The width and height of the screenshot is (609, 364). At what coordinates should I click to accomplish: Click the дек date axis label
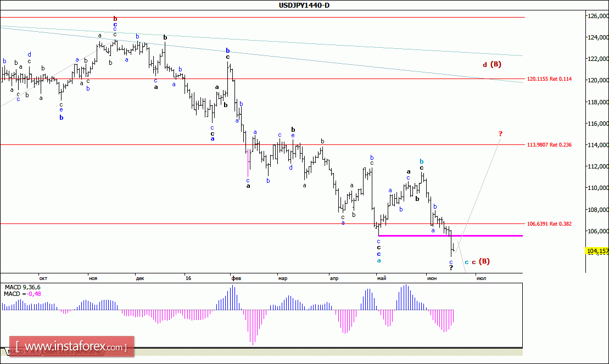point(140,278)
